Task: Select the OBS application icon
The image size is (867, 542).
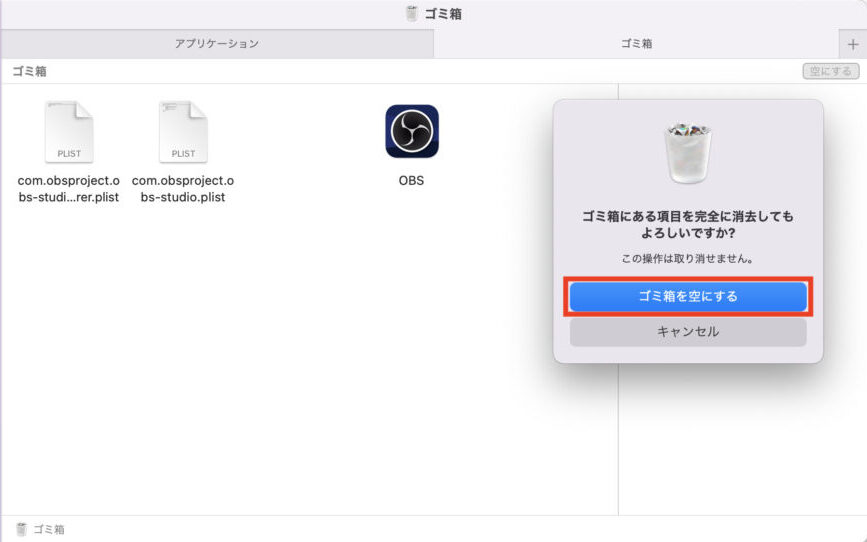Action: pos(412,132)
